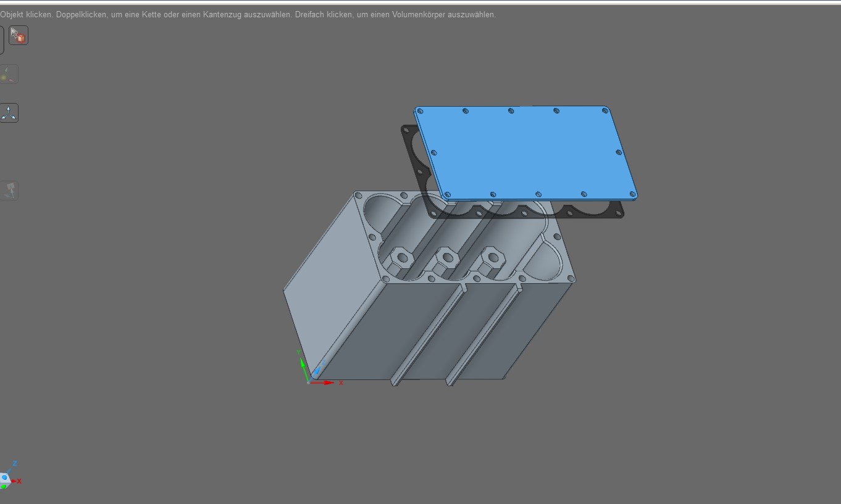Viewport: 841px width, 504px height.
Task: Click the red X arrow of the model origin
Action: (326, 382)
